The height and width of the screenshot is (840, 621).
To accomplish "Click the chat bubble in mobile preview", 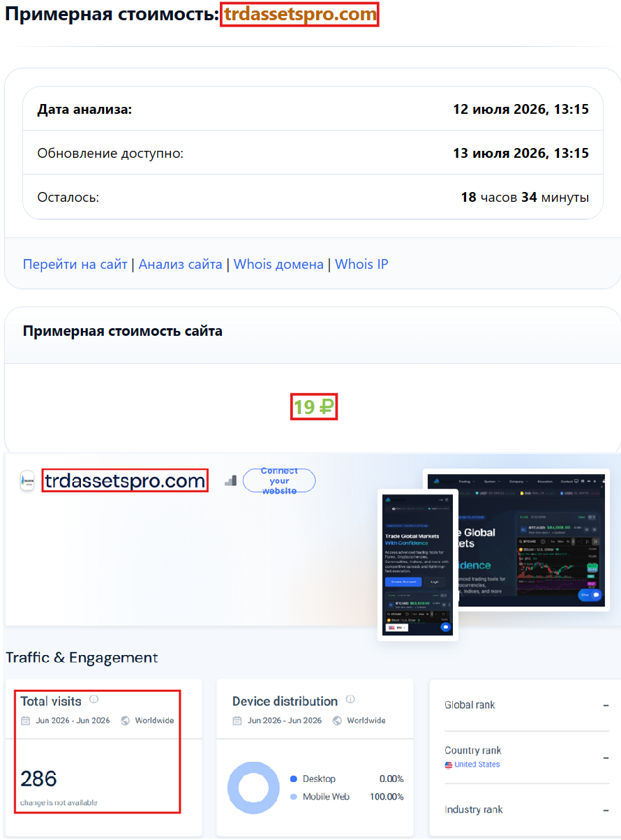I will pos(446,627).
